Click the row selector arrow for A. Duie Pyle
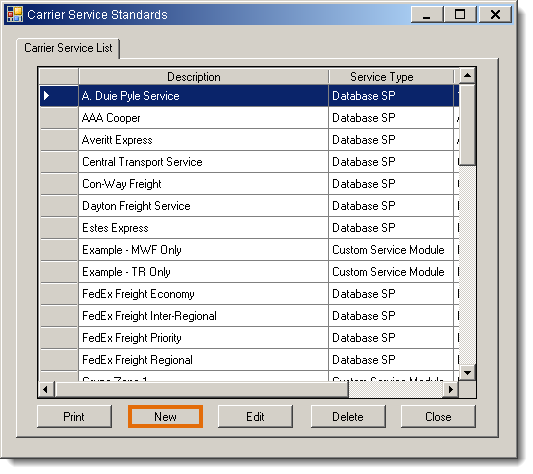The height and width of the screenshot is (474, 533). pos(47,96)
